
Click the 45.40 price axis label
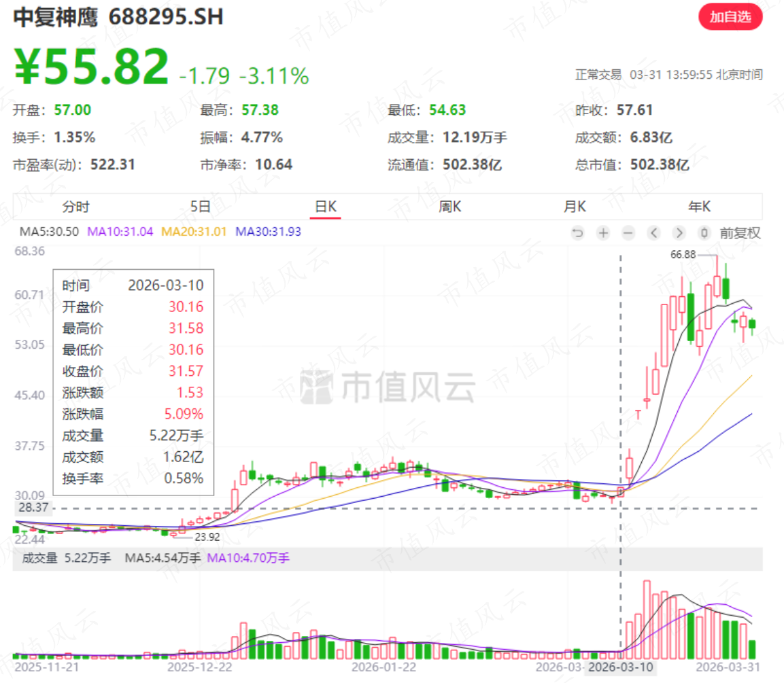click(29, 396)
